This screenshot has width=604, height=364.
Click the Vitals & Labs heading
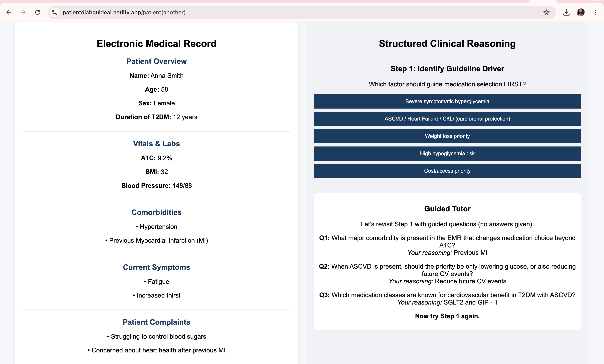(x=156, y=144)
